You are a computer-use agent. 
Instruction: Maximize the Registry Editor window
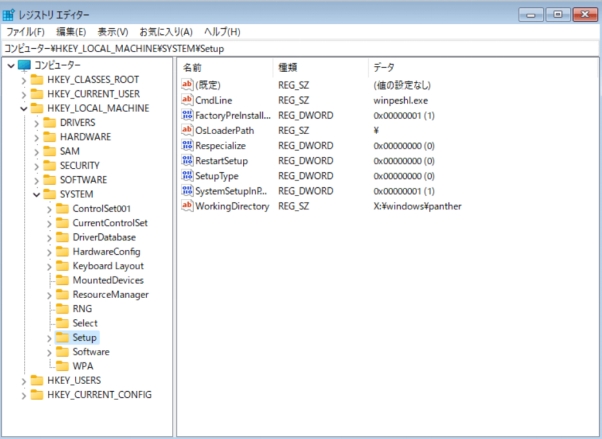pos(558,15)
